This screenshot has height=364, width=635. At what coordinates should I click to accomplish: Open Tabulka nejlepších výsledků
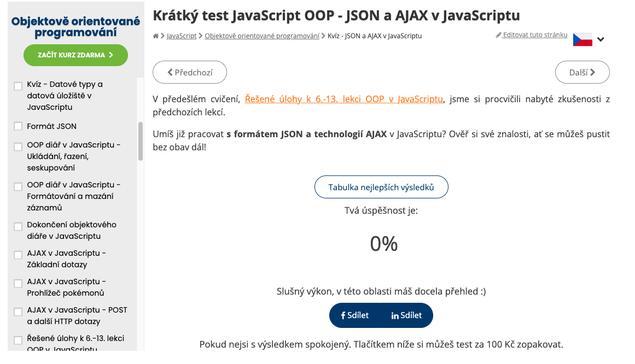pos(381,187)
